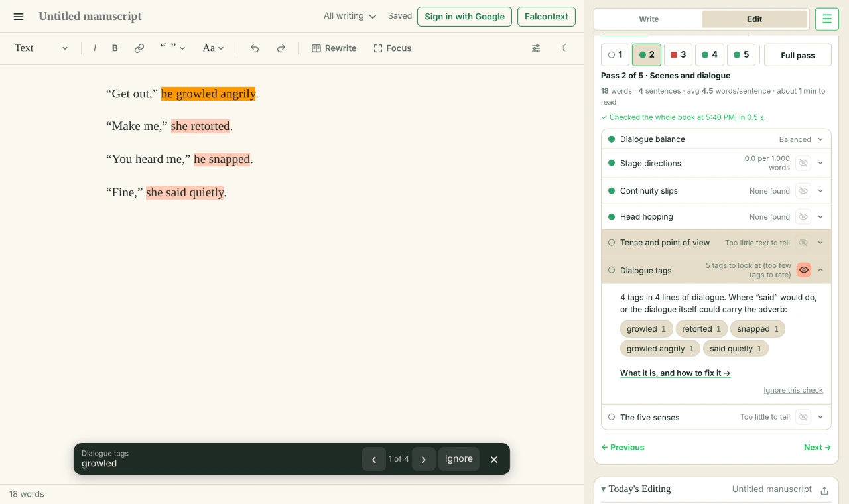This screenshot has width=849, height=504.
Task: Go to previous dialogue tag match
Action: (x=374, y=459)
